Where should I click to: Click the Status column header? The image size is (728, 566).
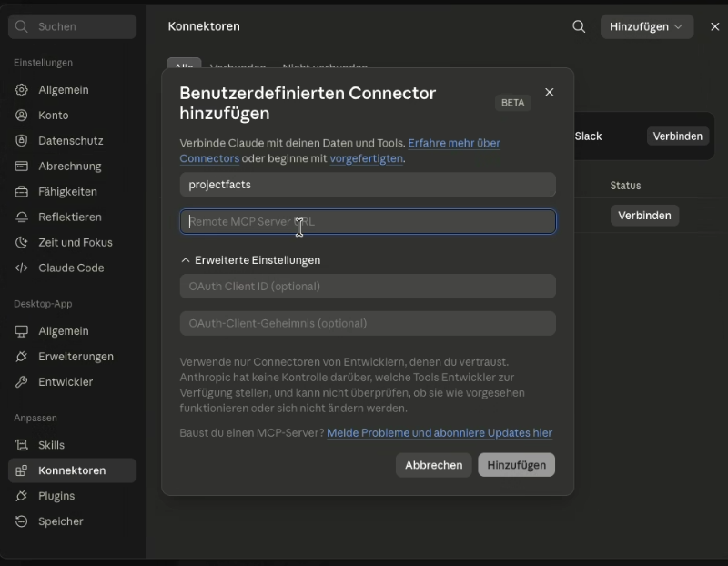pos(625,186)
